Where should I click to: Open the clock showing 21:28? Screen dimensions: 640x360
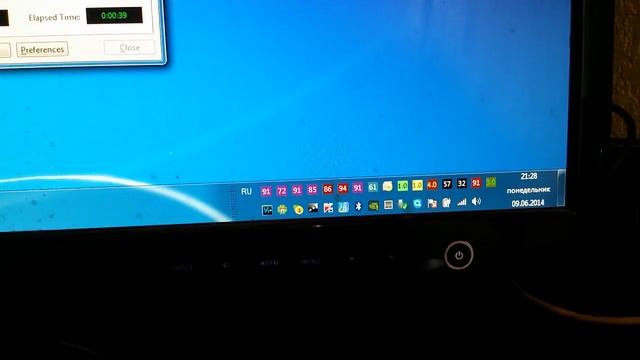click(x=529, y=176)
